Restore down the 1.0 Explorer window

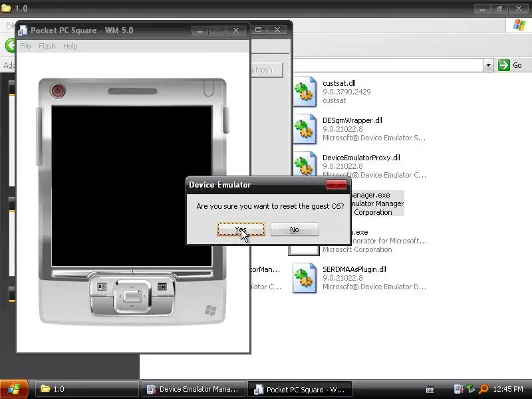pyautogui.click(x=500, y=9)
